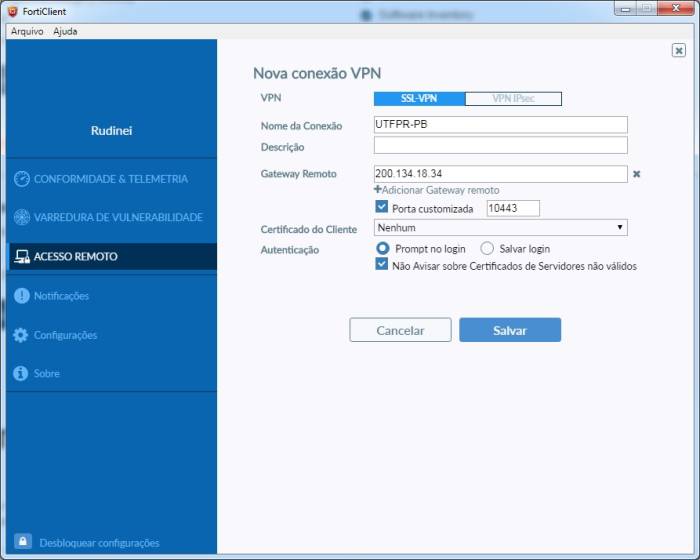Remove gateway with the X icon
The width and height of the screenshot is (700, 560).
click(x=637, y=174)
